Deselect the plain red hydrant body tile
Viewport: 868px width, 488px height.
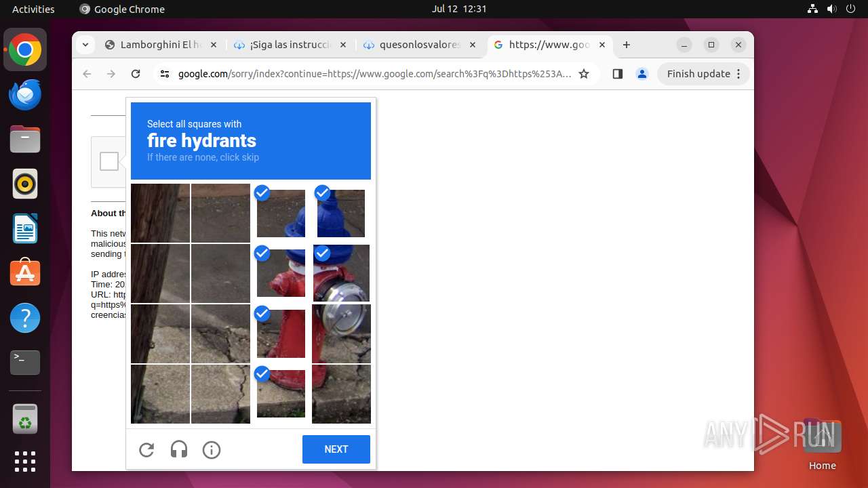click(281, 333)
